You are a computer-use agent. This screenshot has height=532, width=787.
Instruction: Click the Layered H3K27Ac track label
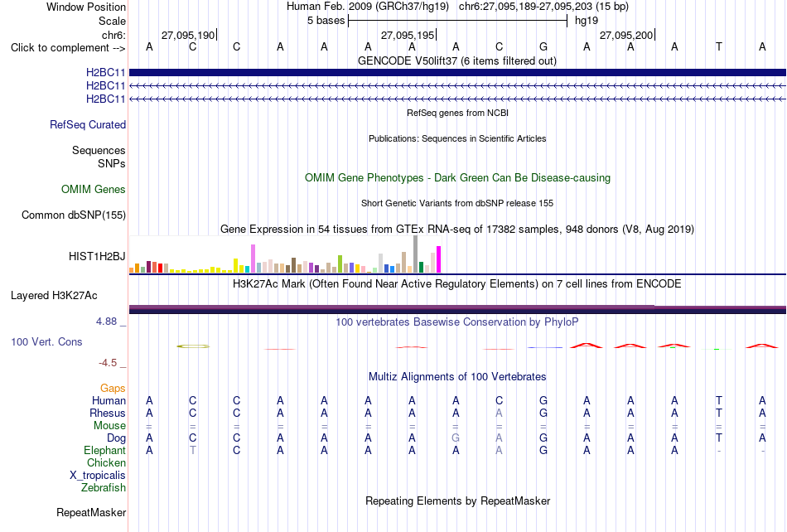pyautogui.click(x=54, y=296)
